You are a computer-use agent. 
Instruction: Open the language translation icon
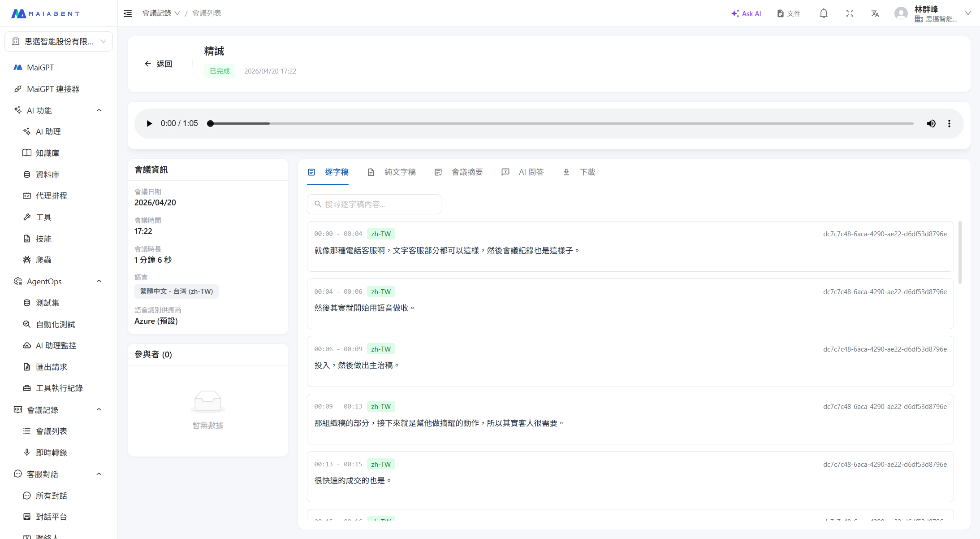(875, 13)
